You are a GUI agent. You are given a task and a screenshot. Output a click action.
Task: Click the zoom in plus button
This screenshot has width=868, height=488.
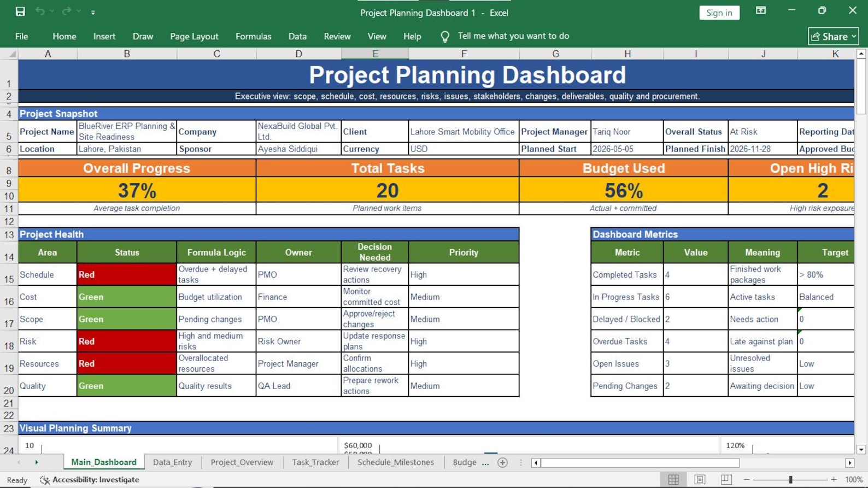point(834,480)
